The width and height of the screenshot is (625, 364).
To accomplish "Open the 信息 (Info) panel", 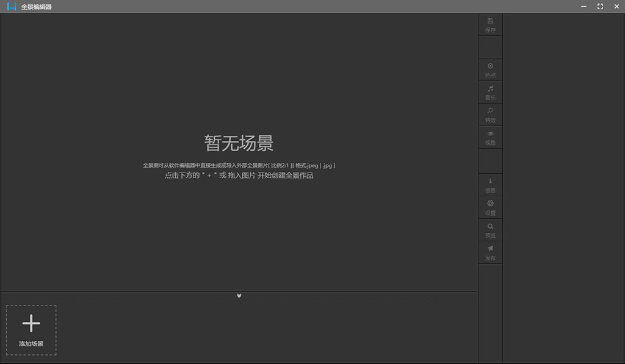I will tap(490, 185).
